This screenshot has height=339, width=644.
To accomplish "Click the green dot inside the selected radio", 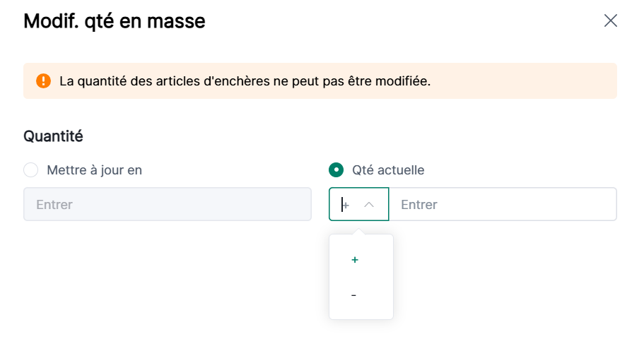I will tap(336, 170).
